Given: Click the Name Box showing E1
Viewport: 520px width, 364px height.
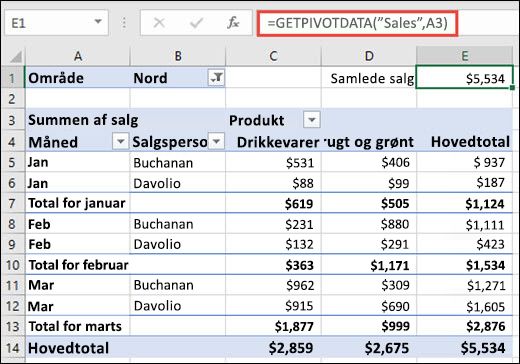Looking at the screenshot, I should click(57, 23).
